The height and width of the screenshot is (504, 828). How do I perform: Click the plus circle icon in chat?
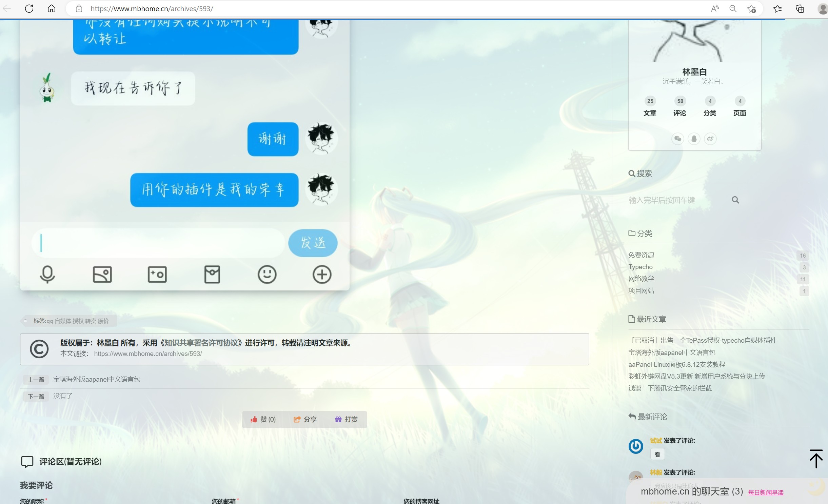click(322, 274)
